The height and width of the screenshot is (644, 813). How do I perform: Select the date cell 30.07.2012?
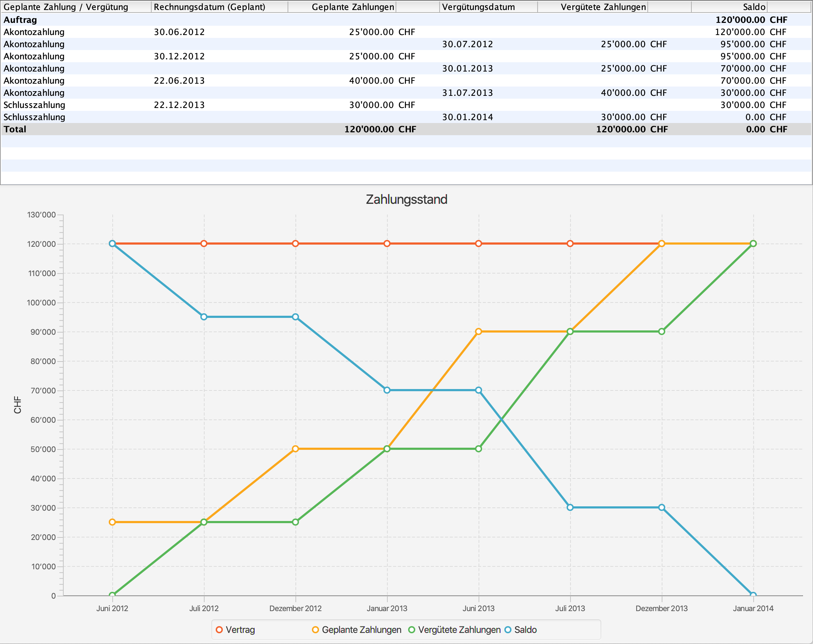click(x=467, y=44)
